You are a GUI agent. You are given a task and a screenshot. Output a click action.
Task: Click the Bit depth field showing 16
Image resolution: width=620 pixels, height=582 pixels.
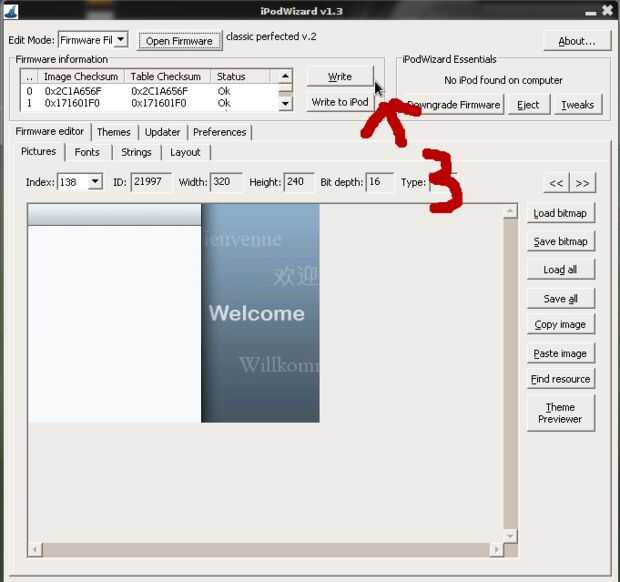coord(379,182)
